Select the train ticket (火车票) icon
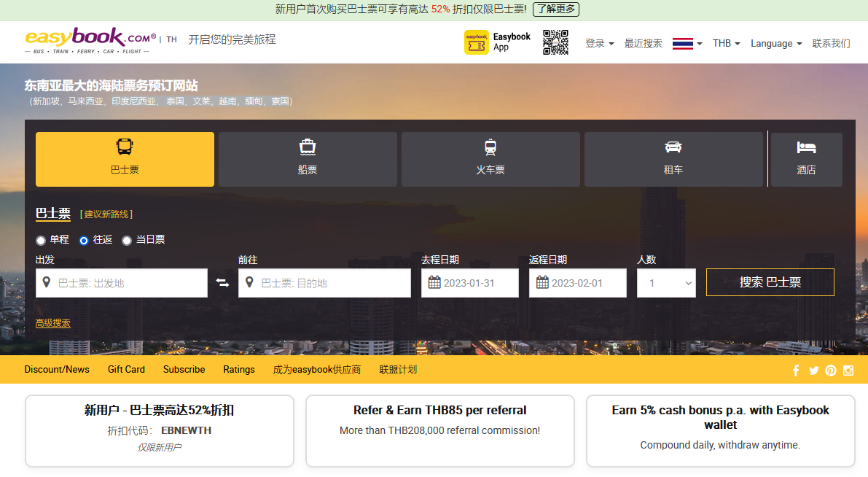 click(490, 147)
